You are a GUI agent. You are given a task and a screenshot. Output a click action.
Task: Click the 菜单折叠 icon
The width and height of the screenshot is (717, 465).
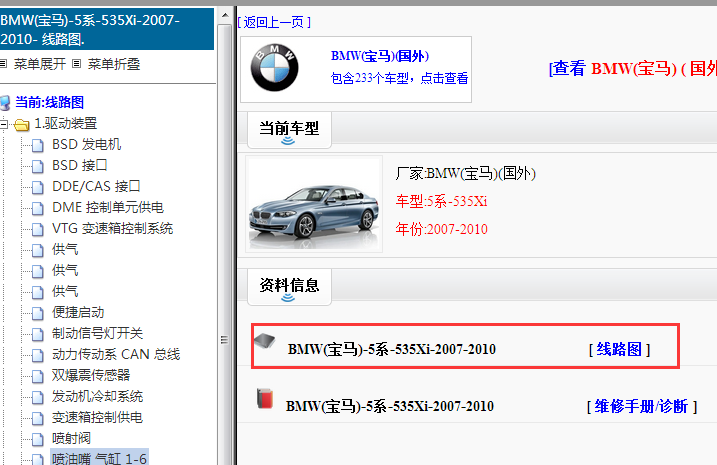click(77, 64)
